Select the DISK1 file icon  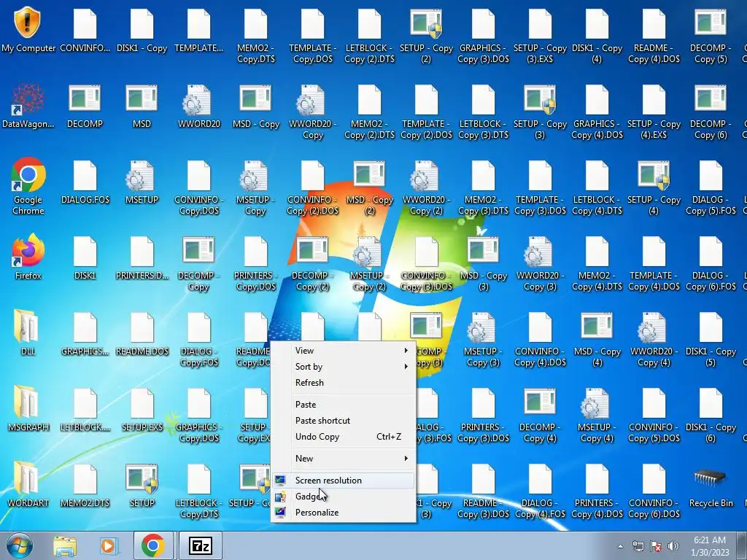(85, 256)
